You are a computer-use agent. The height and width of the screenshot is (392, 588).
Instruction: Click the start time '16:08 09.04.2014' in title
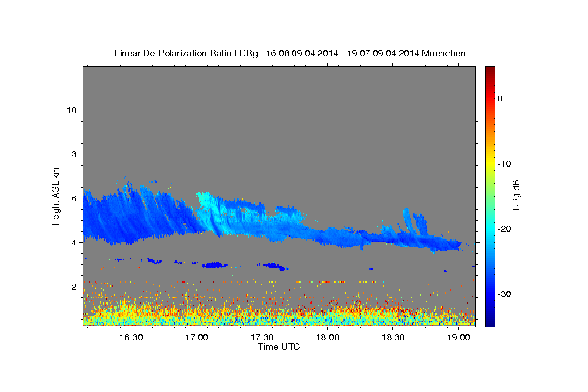click(302, 53)
